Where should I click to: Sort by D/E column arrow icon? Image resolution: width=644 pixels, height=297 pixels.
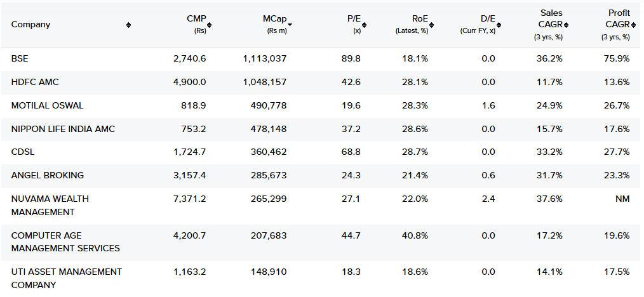499,25
